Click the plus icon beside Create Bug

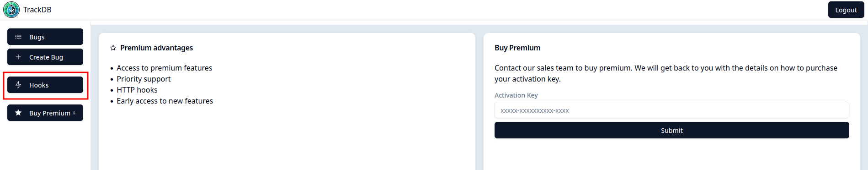tap(18, 57)
